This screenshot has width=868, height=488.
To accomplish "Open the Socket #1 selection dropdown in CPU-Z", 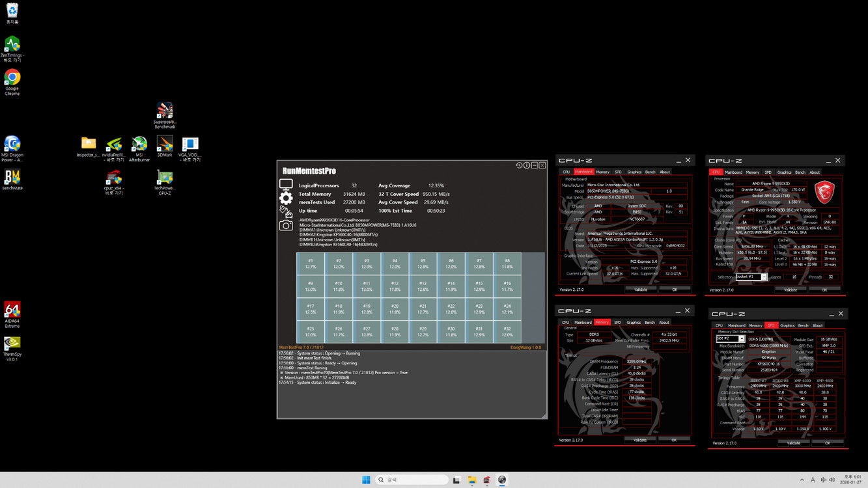I will click(x=751, y=277).
